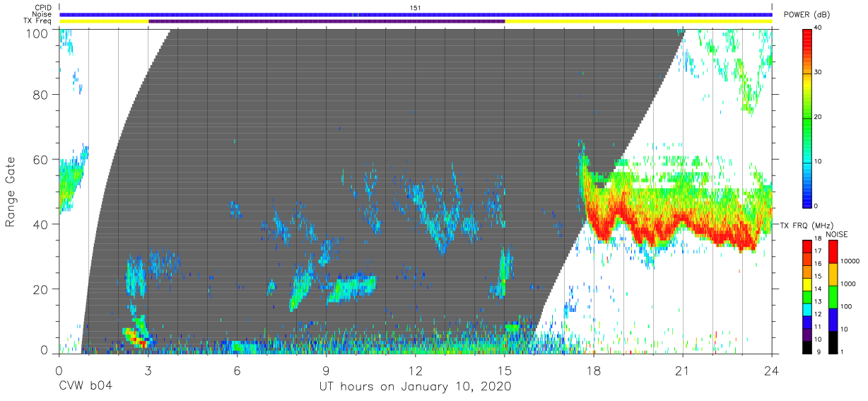Click the 3 tick on the UT hours axis
The width and height of the screenshot is (868, 401).
click(148, 370)
